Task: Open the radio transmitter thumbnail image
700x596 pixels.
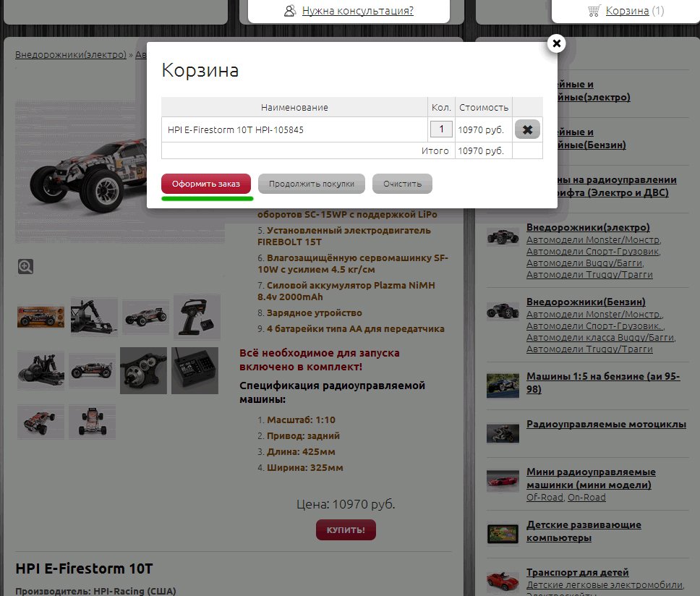Action: click(x=197, y=317)
